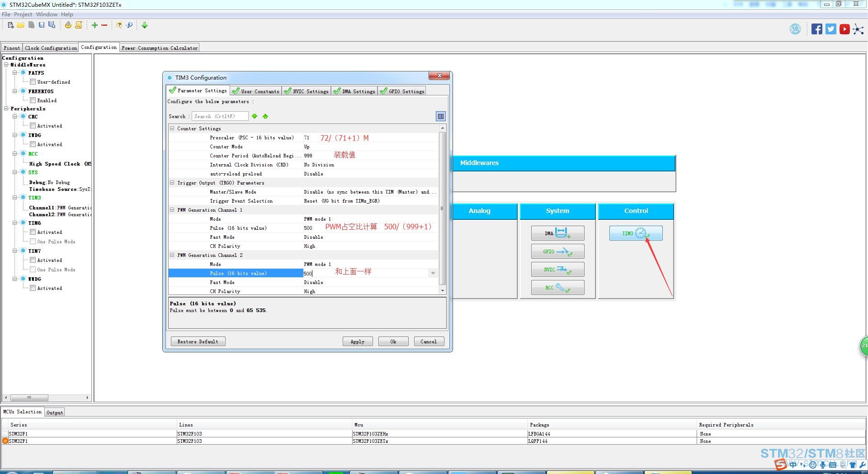This screenshot has width=868, height=474.
Task: Collapse the PWM Generation Channel 2 group
Action: (x=172, y=255)
